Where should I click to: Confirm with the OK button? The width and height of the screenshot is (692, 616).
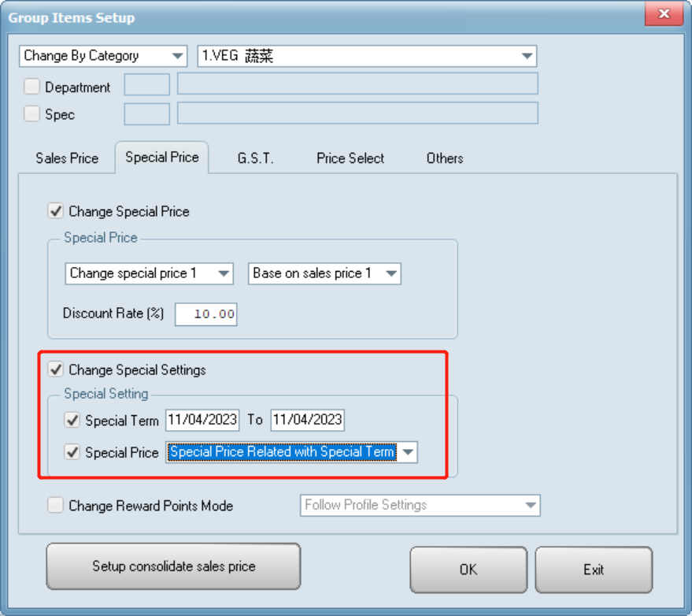click(x=468, y=569)
